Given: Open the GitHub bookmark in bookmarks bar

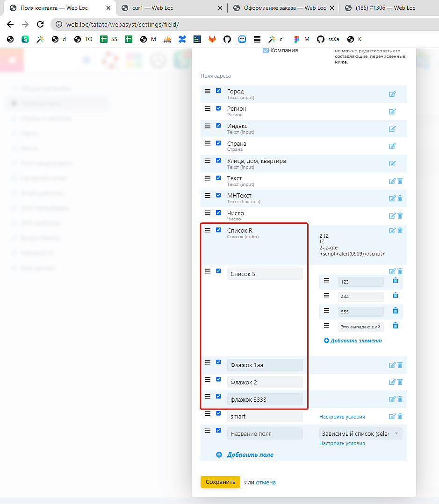Looking at the screenshot, I should pyautogui.click(x=227, y=39).
